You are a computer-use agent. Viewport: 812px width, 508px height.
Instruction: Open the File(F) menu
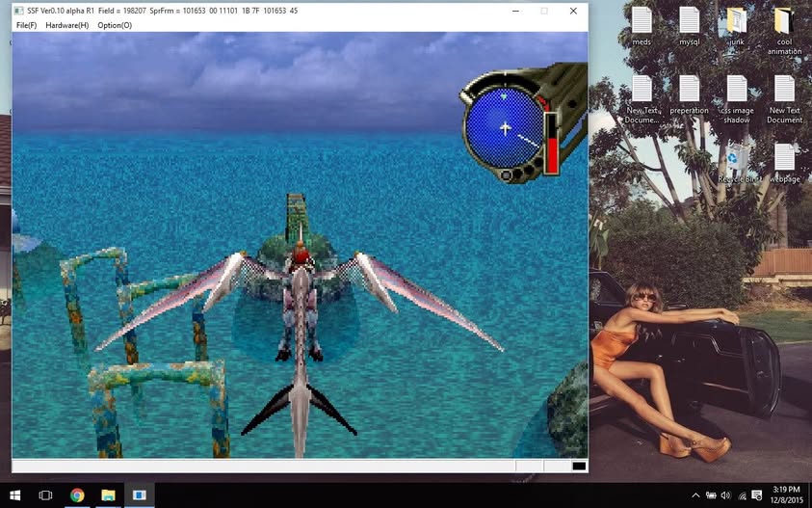click(x=26, y=25)
